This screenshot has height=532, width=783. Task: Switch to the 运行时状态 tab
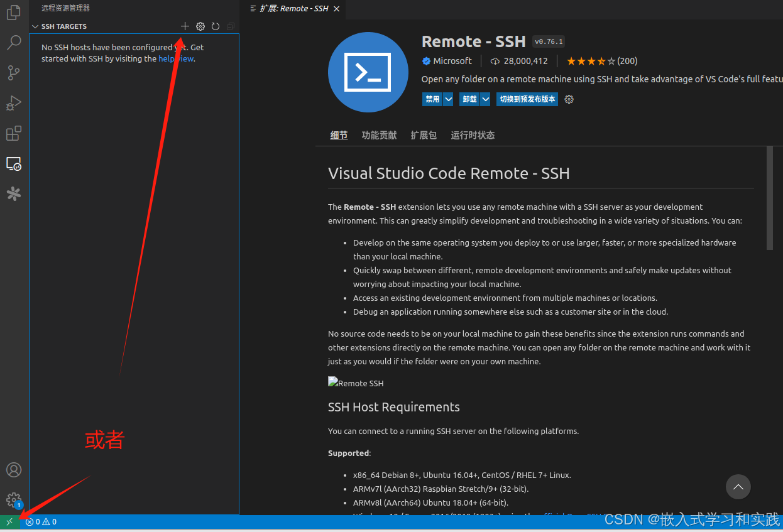click(x=473, y=135)
